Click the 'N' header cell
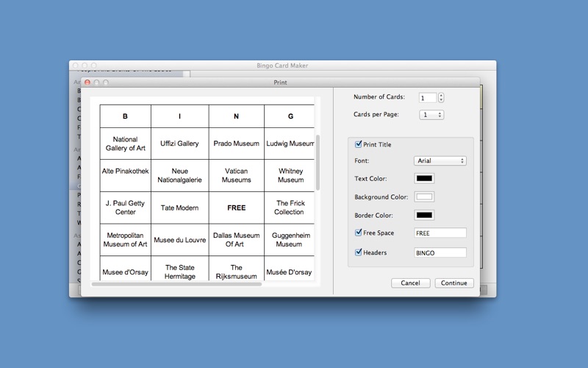The image size is (588, 368). click(237, 116)
